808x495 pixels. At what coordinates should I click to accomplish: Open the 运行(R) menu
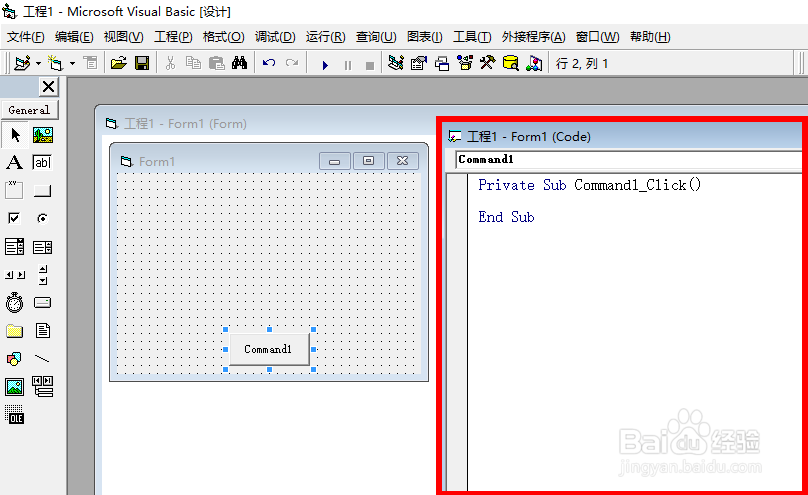click(325, 37)
